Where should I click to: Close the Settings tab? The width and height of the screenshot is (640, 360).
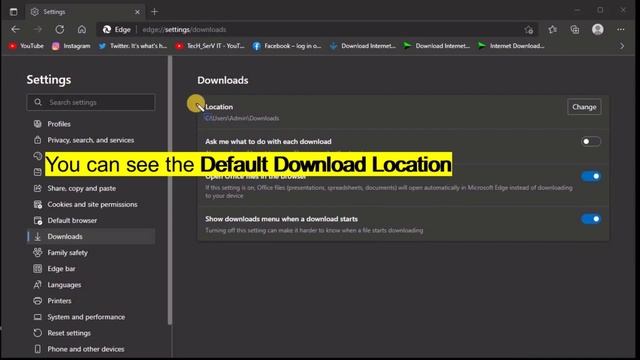pyautogui.click(x=137, y=12)
